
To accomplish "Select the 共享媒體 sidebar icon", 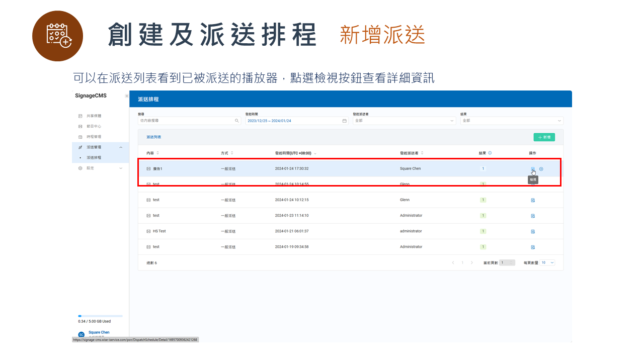I will (x=80, y=116).
